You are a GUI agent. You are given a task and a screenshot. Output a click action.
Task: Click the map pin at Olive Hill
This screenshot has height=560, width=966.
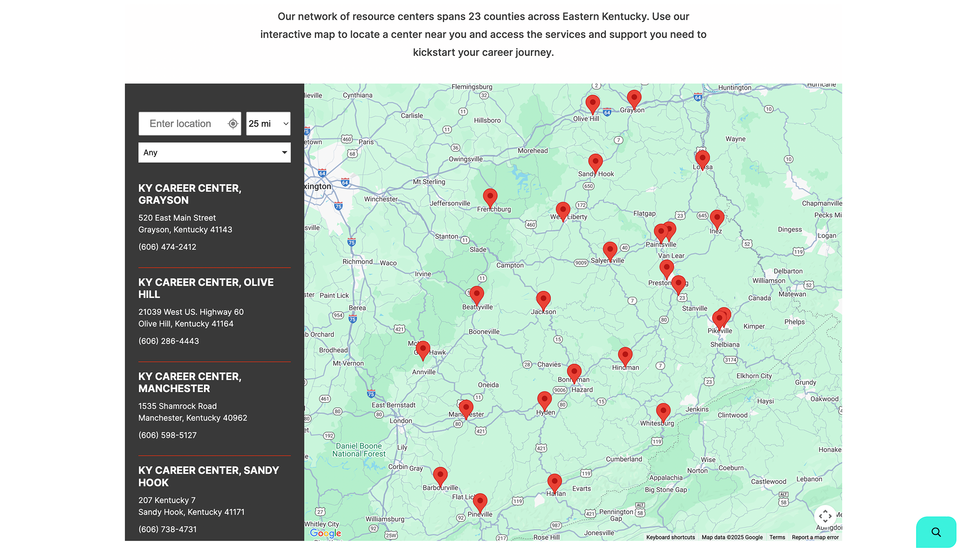[x=593, y=105]
